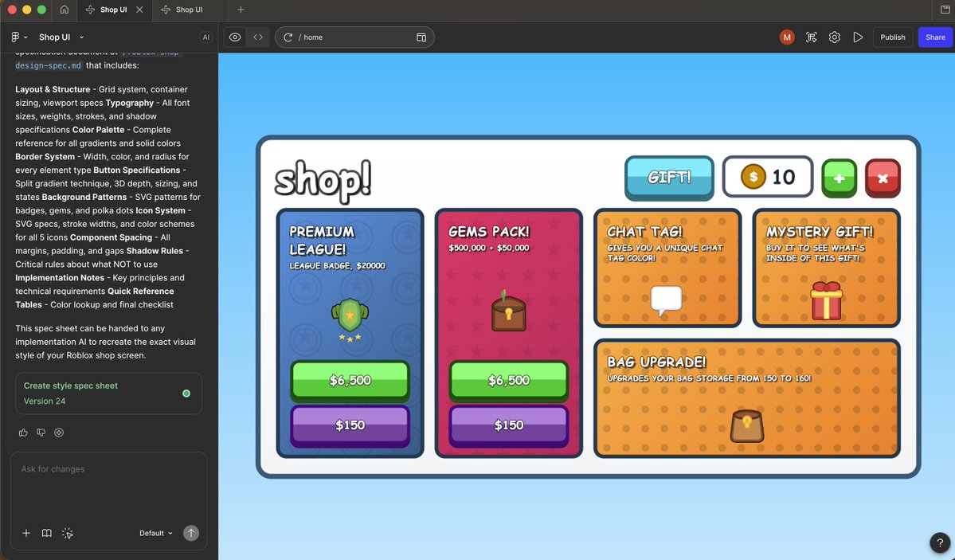Toggle the AI panel button
Screen dimensions: 955x560
205,37
